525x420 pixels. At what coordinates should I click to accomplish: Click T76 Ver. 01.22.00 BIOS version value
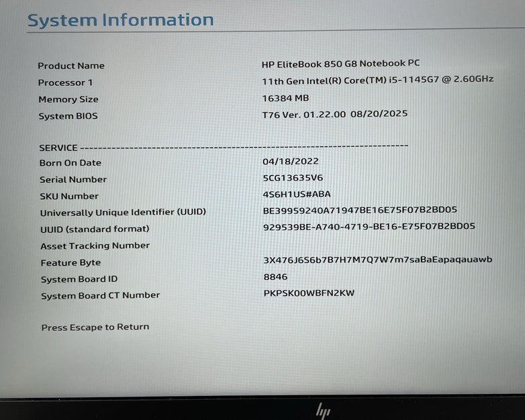[335, 114]
